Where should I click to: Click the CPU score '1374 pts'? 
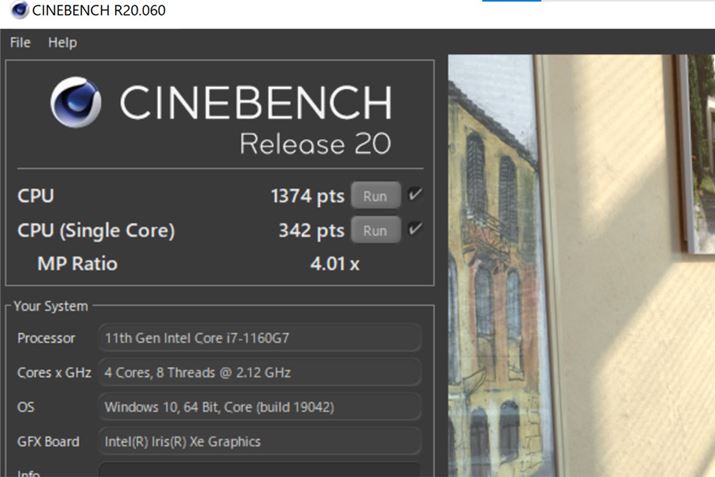pyautogui.click(x=307, y=196)
